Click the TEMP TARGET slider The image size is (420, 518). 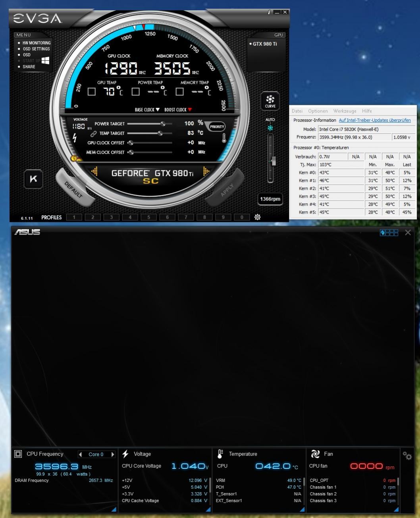150,133
